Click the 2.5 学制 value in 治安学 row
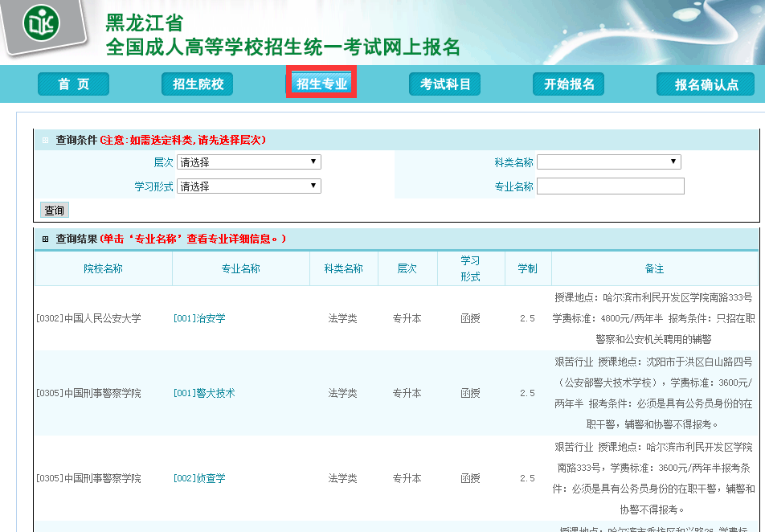Screen dimensions: 765x532 (x=527, y=318)
